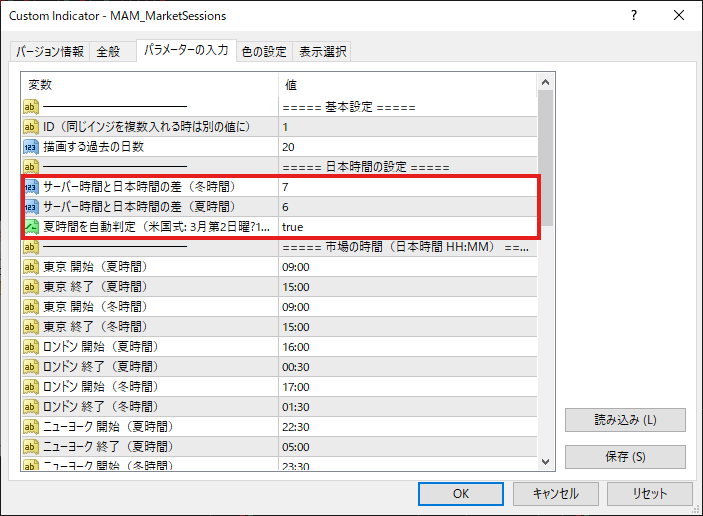This screenshot has height=516, width=703.
Task: Select 15:00 value for 東京 終了（冬時間）
Action: (408, 327)
